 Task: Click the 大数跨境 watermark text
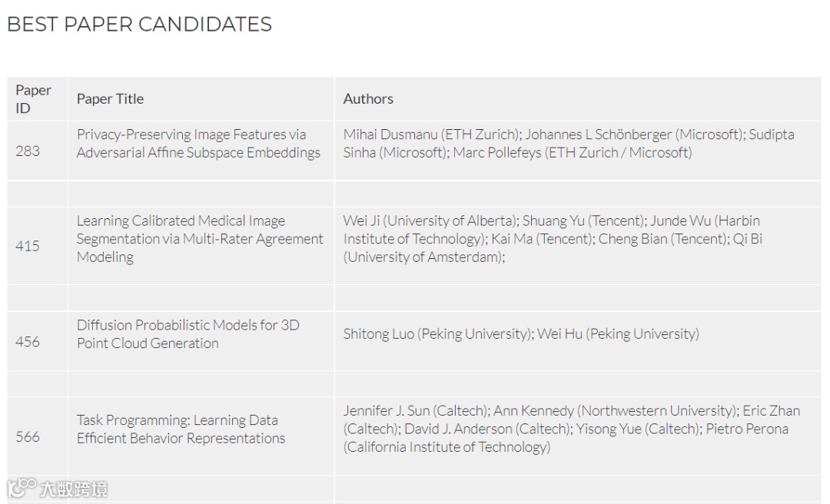pos(74,489)
